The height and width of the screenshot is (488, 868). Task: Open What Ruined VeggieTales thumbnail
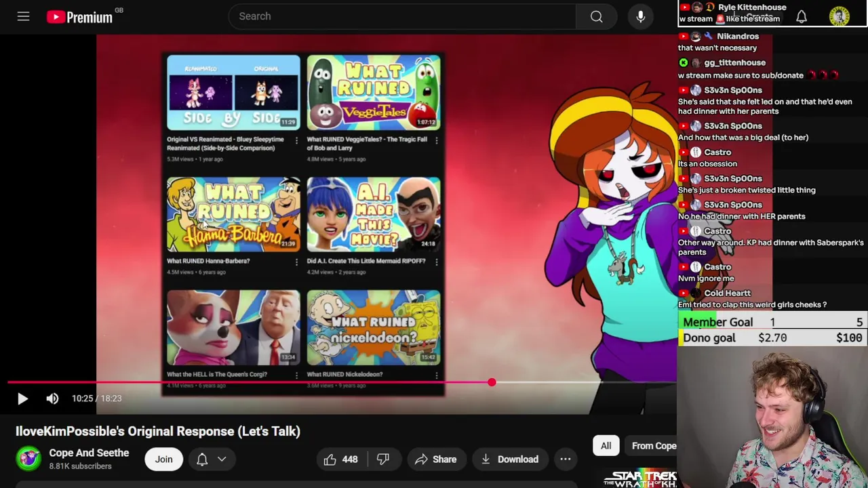(373, 93)
